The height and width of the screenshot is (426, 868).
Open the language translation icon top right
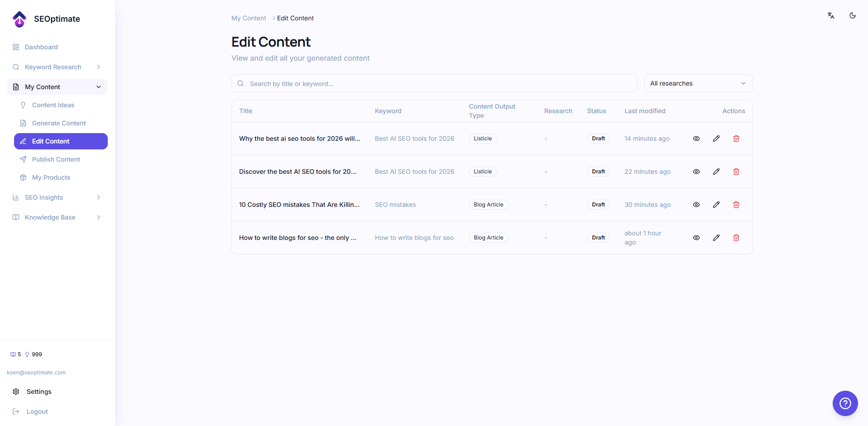[x=830, y=15]
